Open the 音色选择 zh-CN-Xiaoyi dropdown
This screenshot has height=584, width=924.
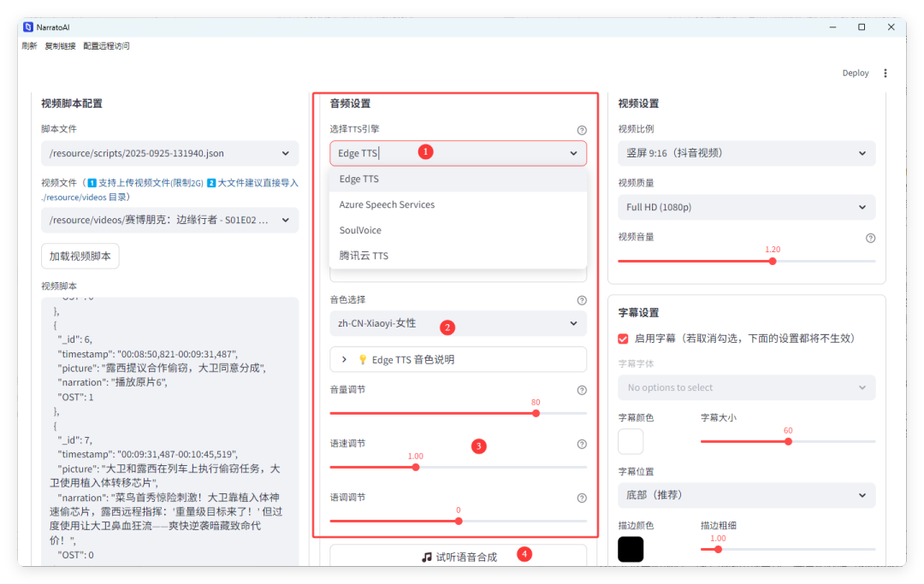point(458,323)
